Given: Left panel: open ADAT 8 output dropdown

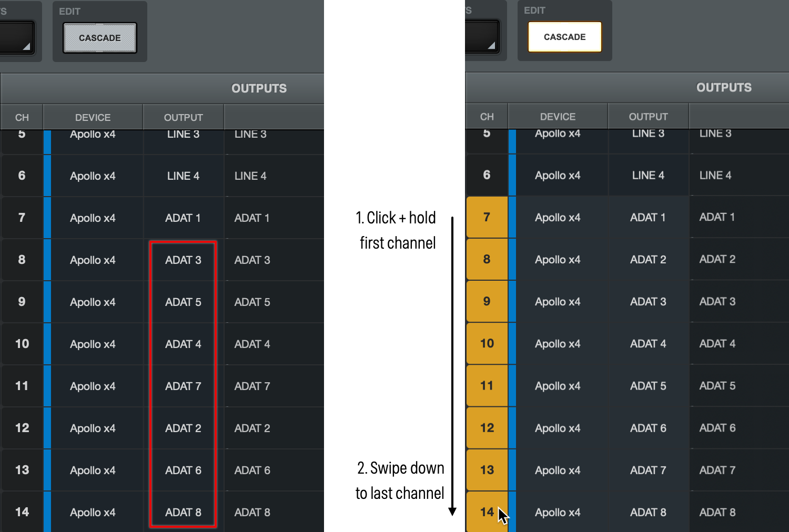Looking at the screenshot, I should click(184, 512).
